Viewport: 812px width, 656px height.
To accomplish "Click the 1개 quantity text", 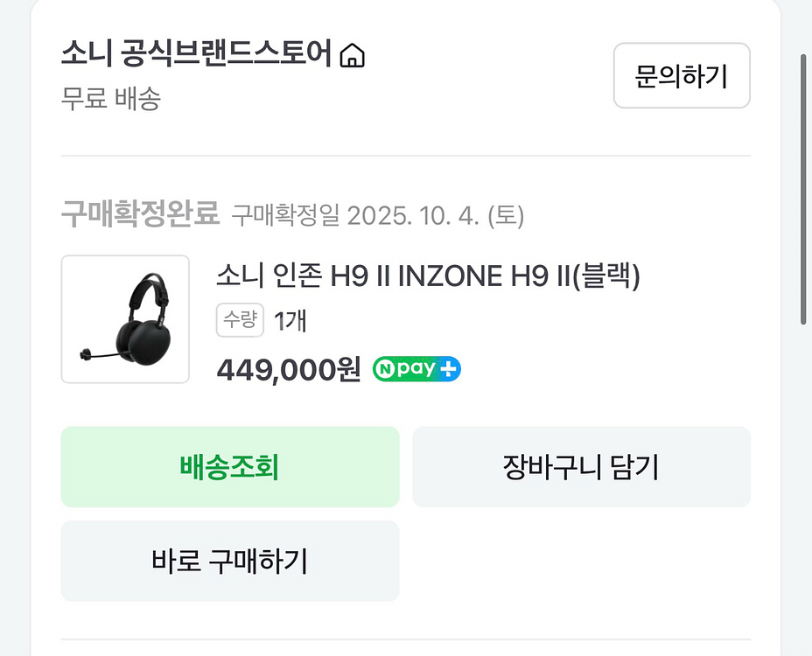I will [x=290, y=321].
